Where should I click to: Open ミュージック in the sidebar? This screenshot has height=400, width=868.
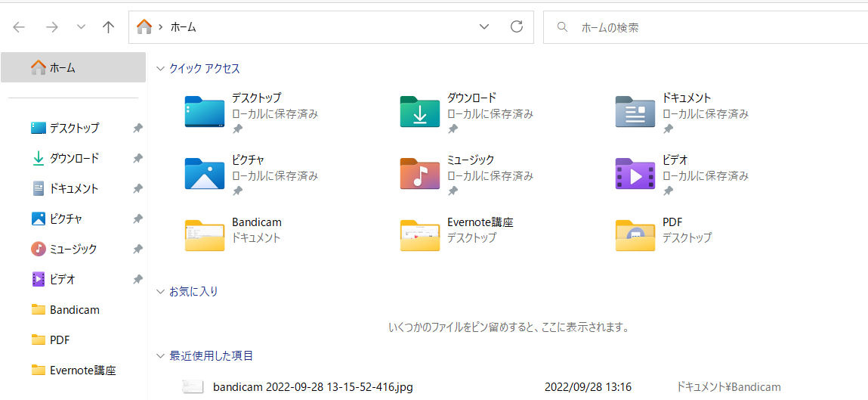pyautogui.click(x=73, y=250)
